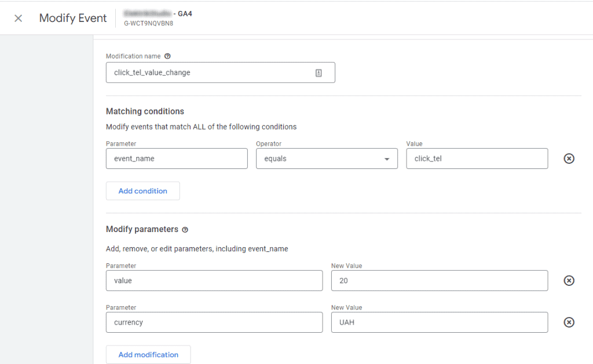The width and height of the screenshot is (593, 364).
Task: Click the New Value field containing 20
Action: coord(439,280)
